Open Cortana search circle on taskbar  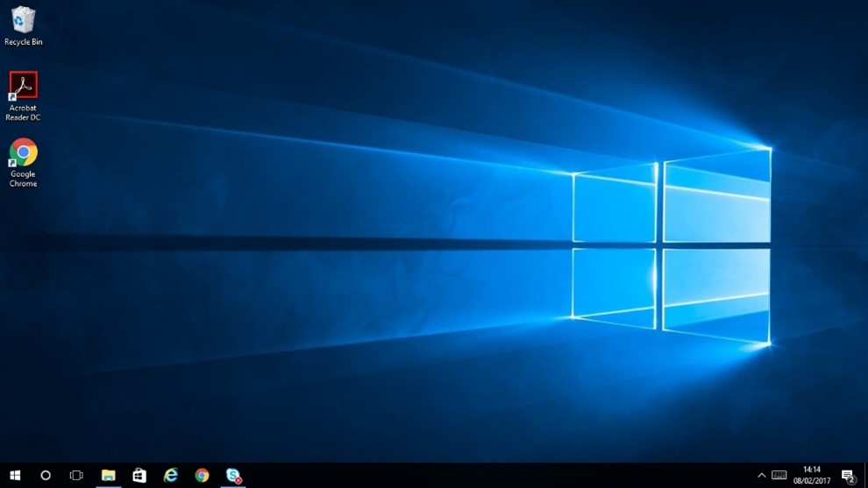click(x=46, y=475)
